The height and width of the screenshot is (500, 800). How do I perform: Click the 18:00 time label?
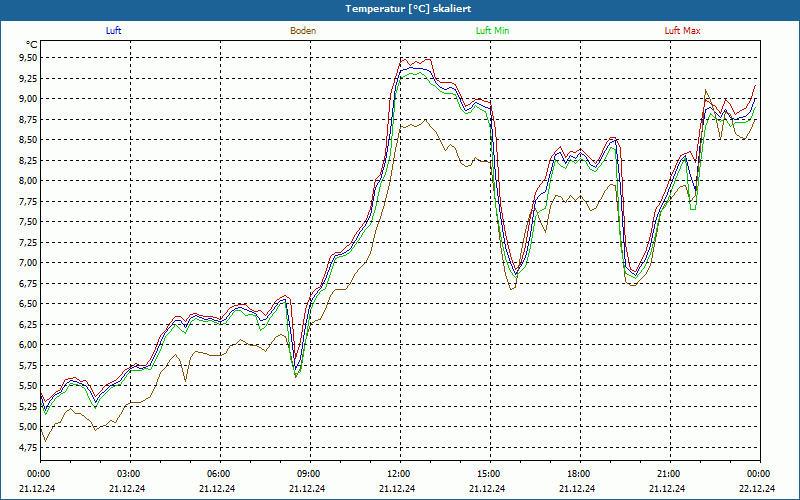pos(580,474)
